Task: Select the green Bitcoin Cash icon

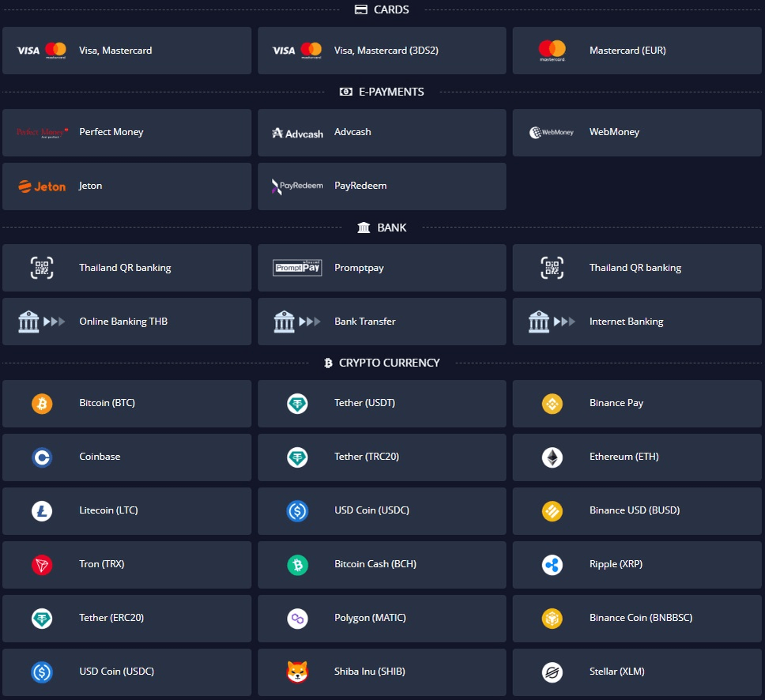Action: point(297,565)
